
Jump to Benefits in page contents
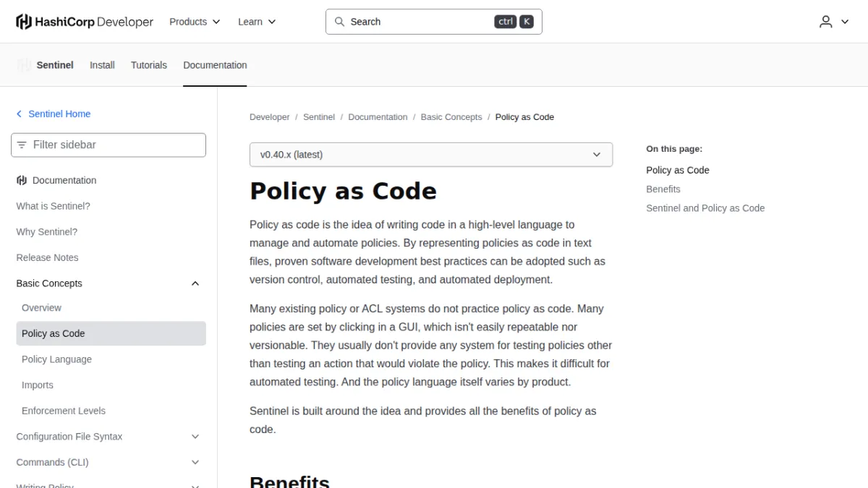click(663, 189)
